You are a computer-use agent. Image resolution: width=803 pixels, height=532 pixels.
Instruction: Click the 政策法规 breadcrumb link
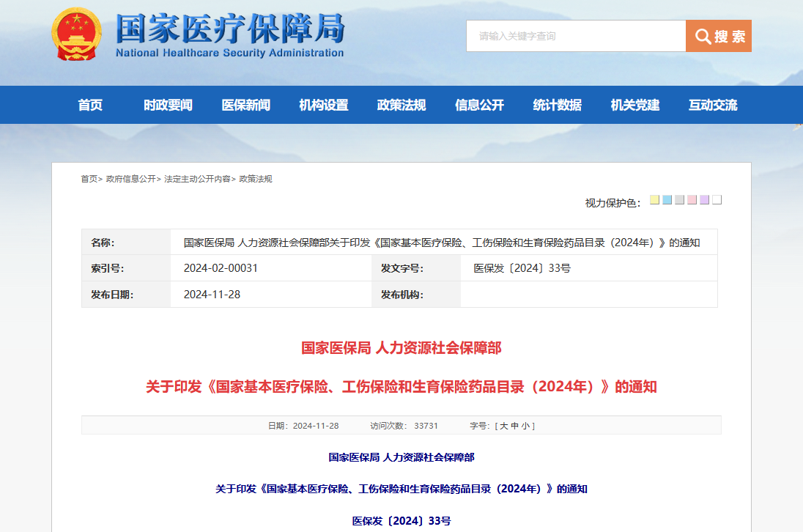pos(256,179)
